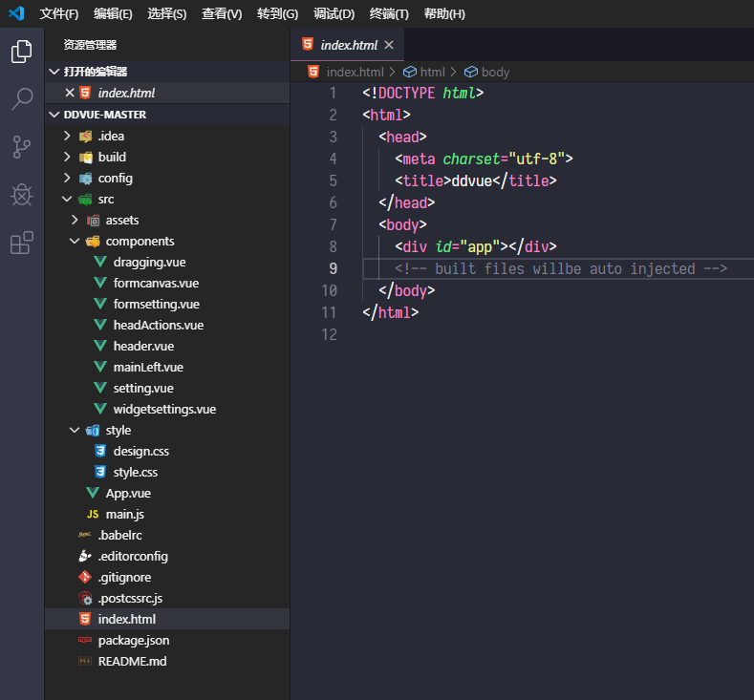Image resolution: width=754 pixels, height=700 pixels.
Task: Collapse the open editors section
Action: 54,72
